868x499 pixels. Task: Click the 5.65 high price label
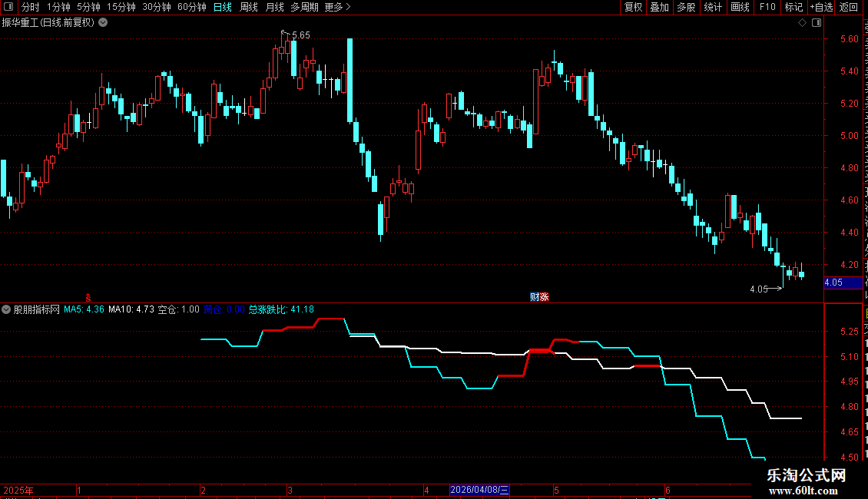point(301,35)
